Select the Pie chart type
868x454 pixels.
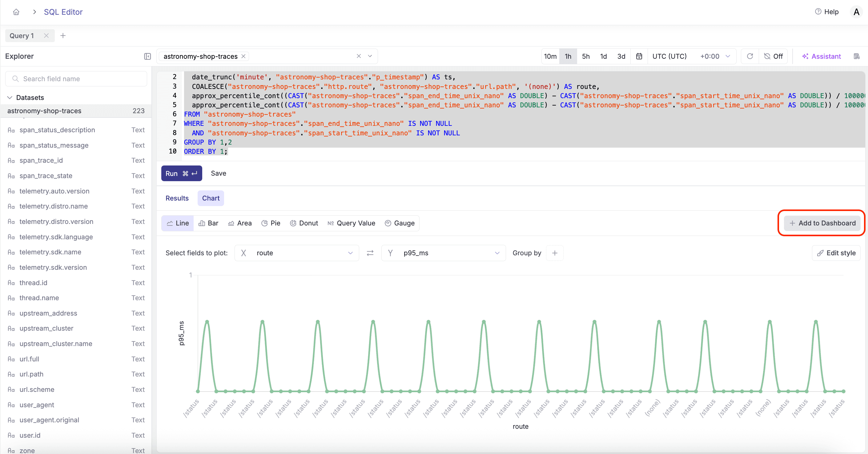click(x=271, y=223)
